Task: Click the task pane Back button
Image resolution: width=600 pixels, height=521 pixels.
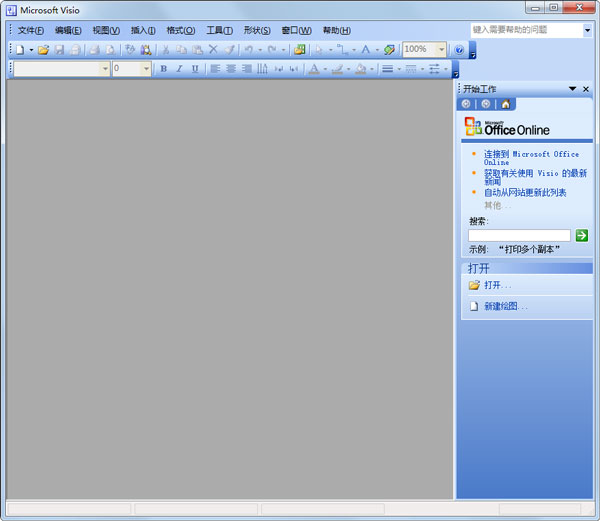Action: (466, 104)
